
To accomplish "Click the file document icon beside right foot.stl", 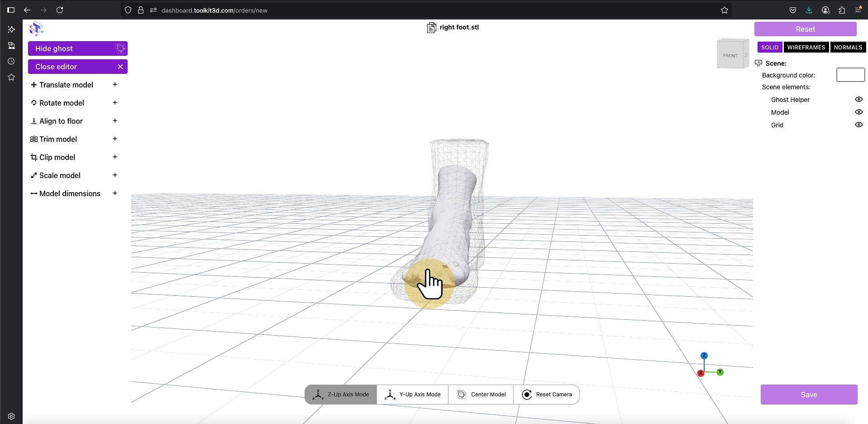I will 431,28.
